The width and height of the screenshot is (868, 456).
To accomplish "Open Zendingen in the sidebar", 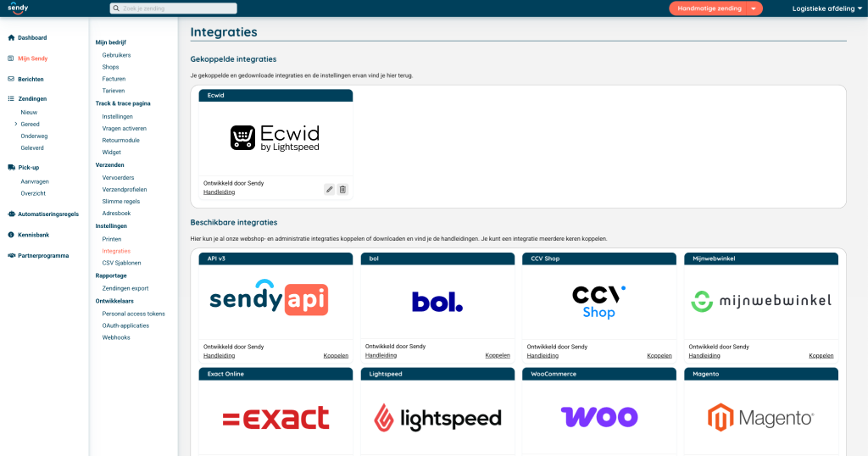I will (x=32, y=98).
